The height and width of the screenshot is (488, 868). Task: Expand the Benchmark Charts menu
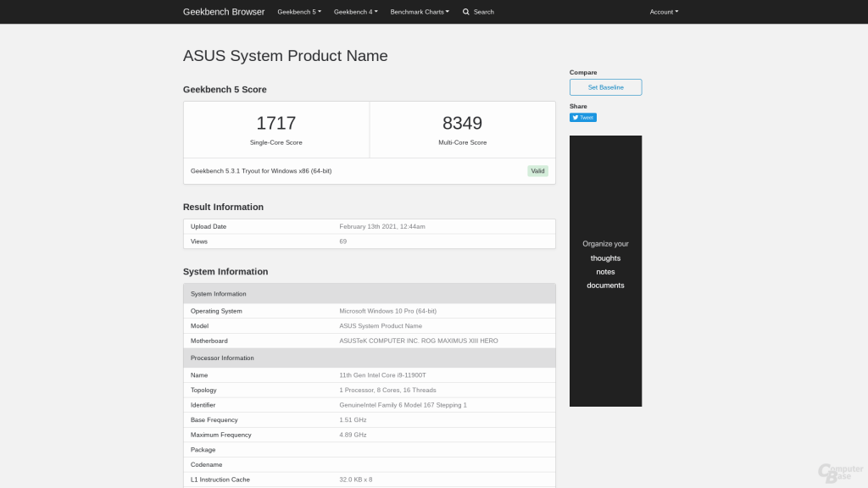[x=420, y=12]
